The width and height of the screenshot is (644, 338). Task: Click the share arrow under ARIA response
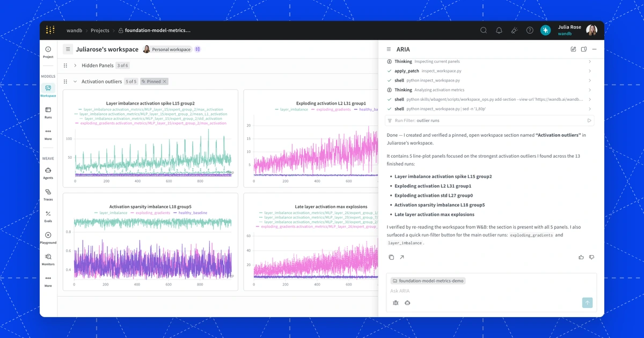click(402, 258)
